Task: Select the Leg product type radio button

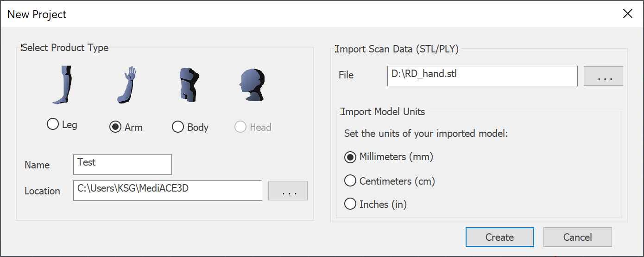Action: point(62,124)
